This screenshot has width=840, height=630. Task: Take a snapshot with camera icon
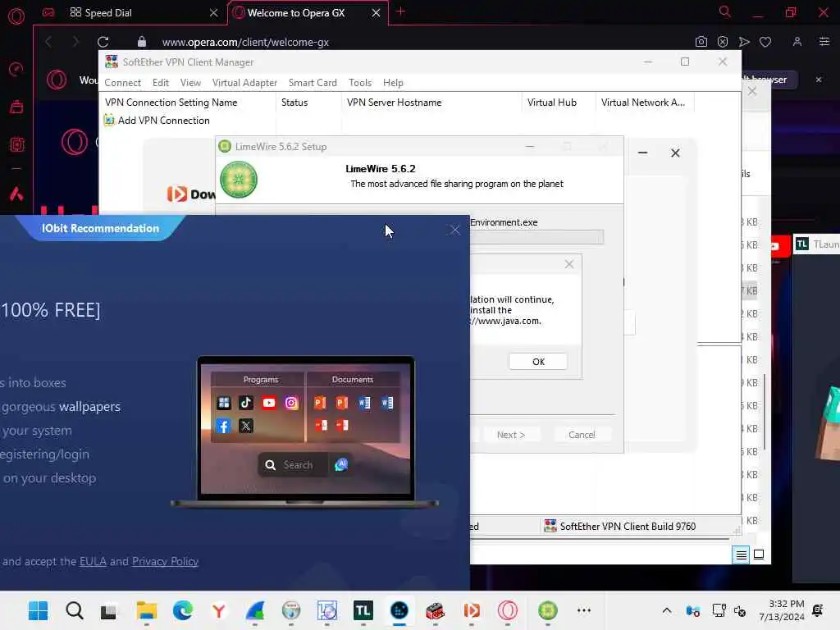[701, 42]
